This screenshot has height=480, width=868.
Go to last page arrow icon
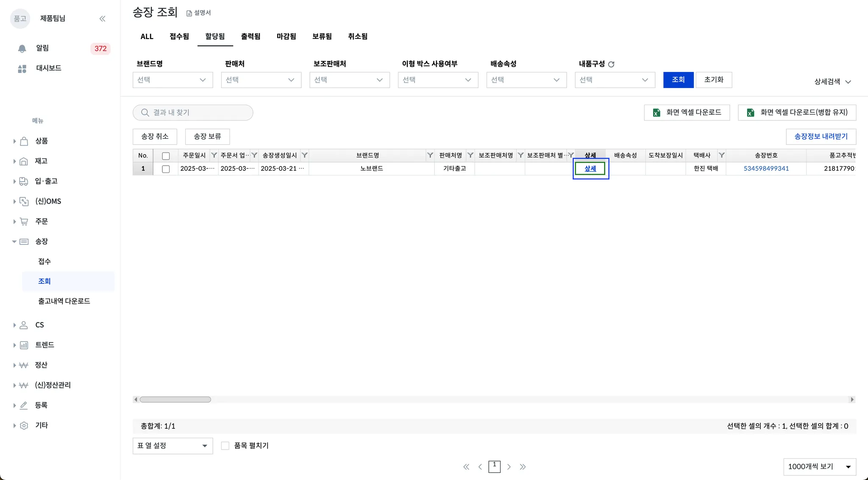(523, 467)
